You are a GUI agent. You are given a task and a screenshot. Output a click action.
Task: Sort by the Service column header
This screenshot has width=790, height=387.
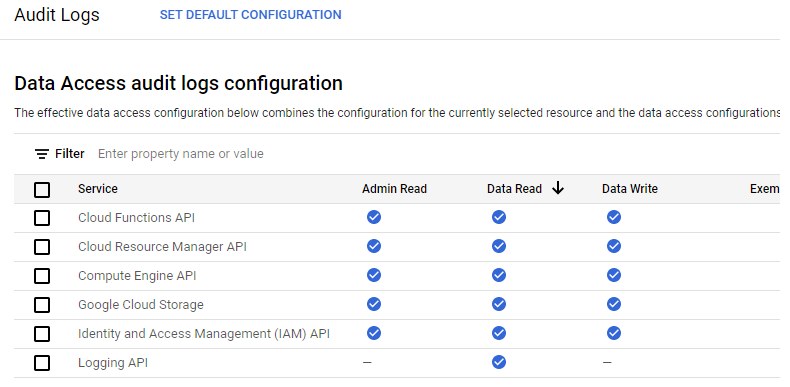(98, 189)
